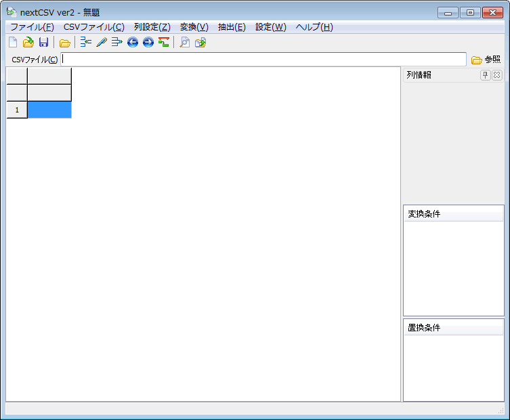Toggle the pin on 列情報 panel

(485, 75)
